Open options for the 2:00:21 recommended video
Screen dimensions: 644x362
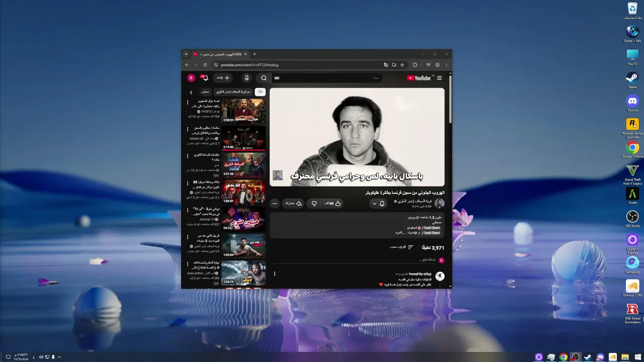[x=187, y=103]
